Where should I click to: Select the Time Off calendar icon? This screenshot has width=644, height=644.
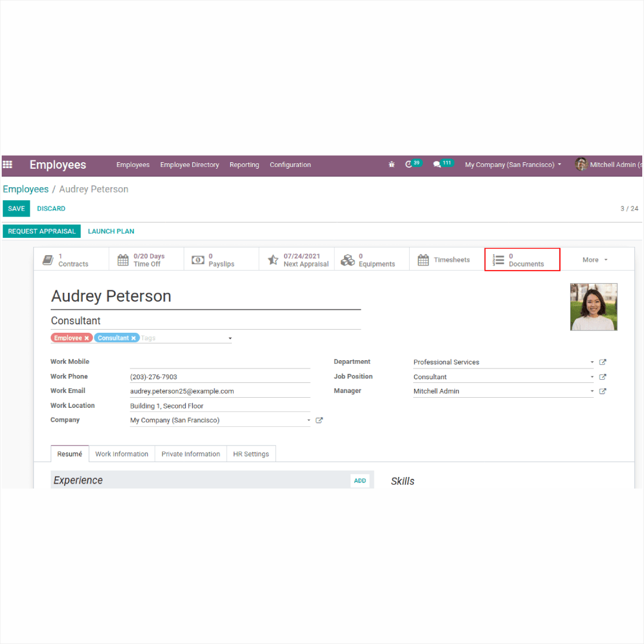(x=123, y=259)
